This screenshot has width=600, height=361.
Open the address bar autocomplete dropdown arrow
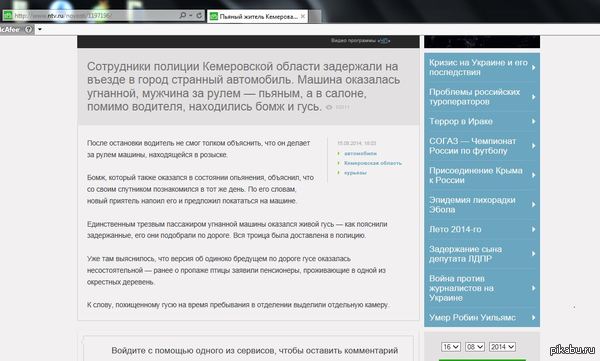191,16
